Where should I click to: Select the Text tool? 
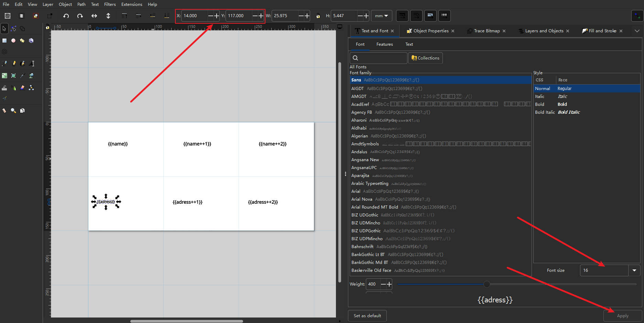point(31,63)
